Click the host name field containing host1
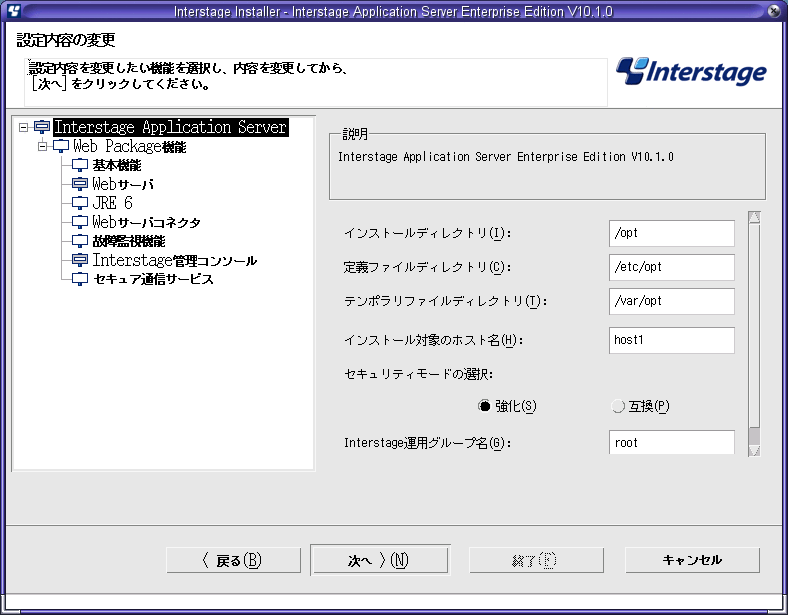The width and height of the screenshot is (788, 615). click(x=671, y=340)
